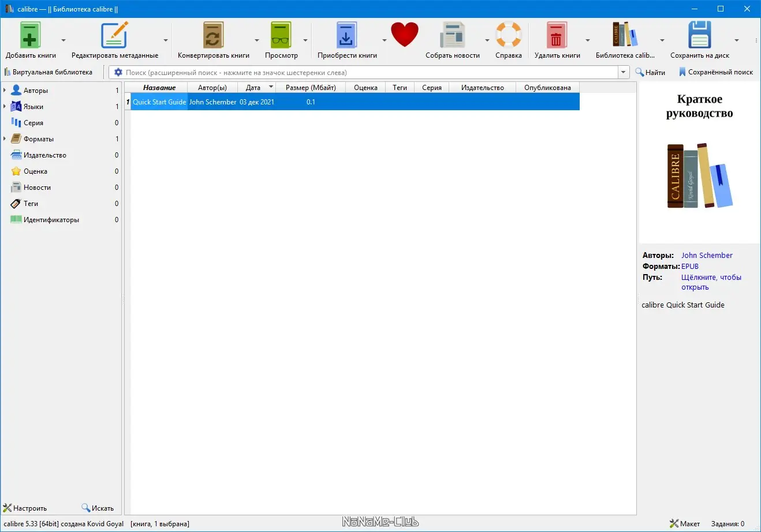Open the dropdown arrow beside Редактировать метаданные

(x=166, y=40)
